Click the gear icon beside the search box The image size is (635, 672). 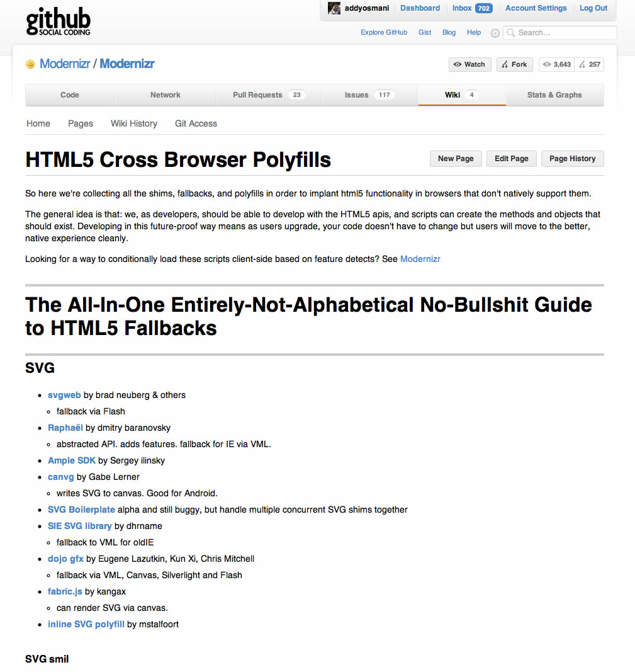pos(495,33)
